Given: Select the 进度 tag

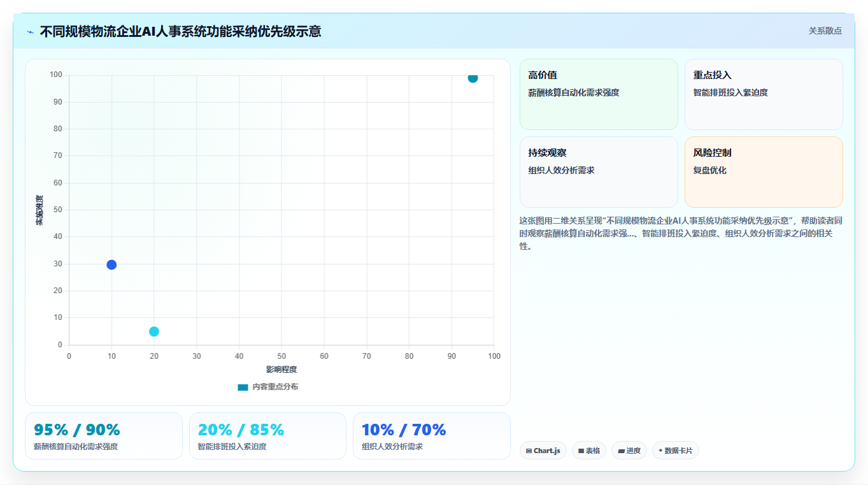Looking at the screenshot, I should click(x=629, y=451).
